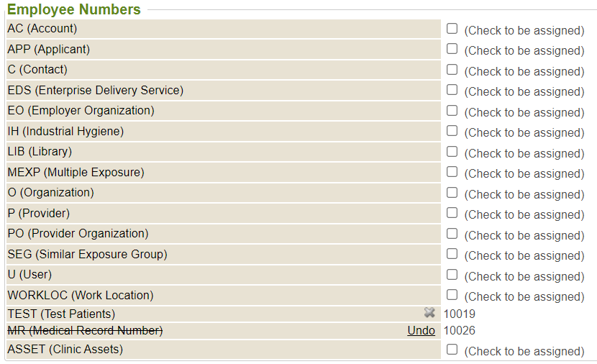Click Undo for Medical Record Number
The height and width of the screenshot is (364, 597).
pos(421,330)
